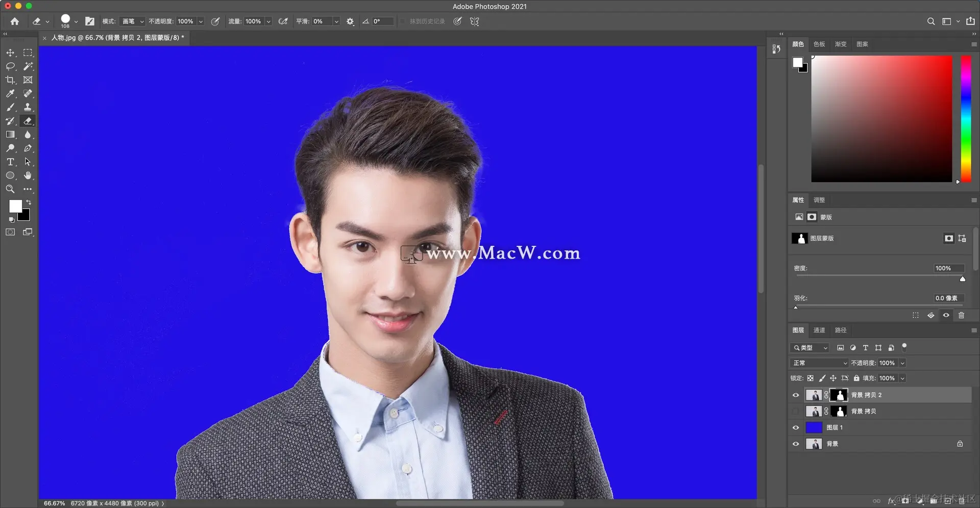Expand 不透明度 dropdown in options bar
980x508 pixels.
coord(201,21)
